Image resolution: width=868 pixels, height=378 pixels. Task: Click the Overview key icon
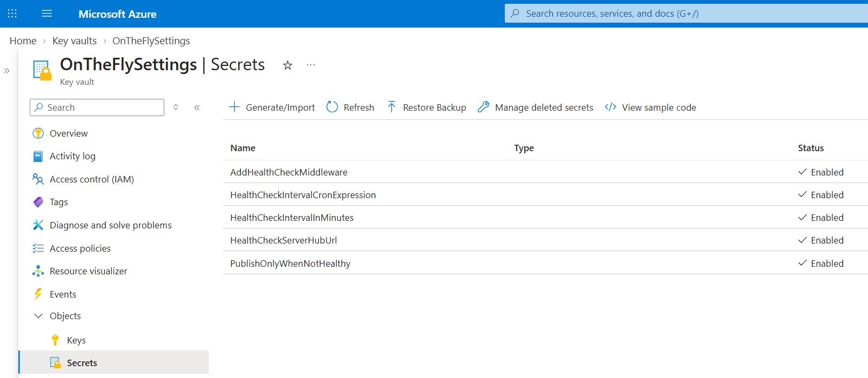[x=38, y=133]
